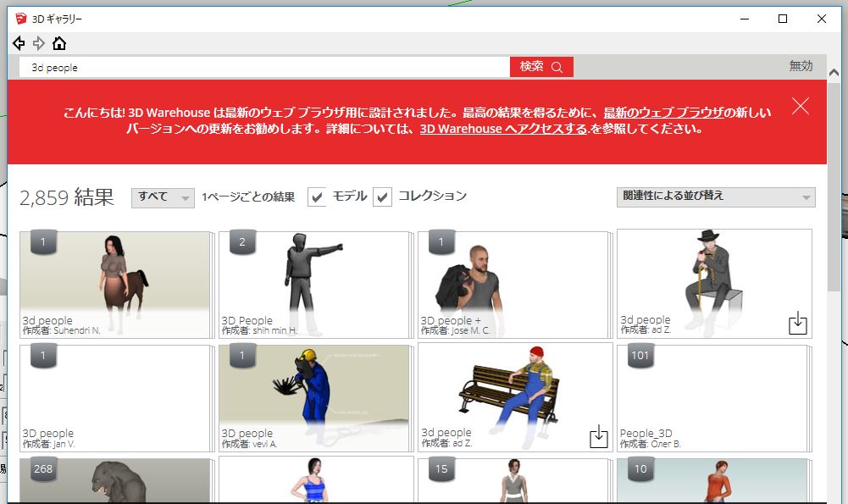Click the count badge on Jan V. card

(x=43, y=356)
